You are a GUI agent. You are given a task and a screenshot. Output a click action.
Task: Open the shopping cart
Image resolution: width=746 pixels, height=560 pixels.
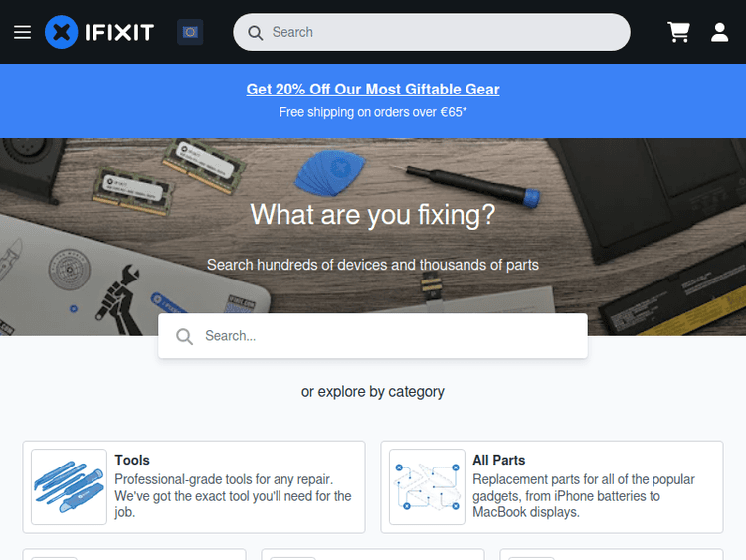[679, 32]
